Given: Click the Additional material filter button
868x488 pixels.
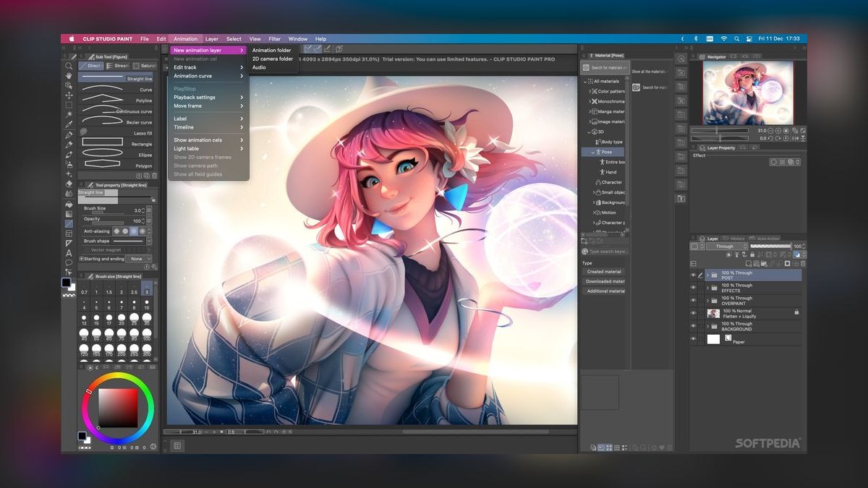Looking at the screenshot, I should pyautogui.click(x=604, y=291).
